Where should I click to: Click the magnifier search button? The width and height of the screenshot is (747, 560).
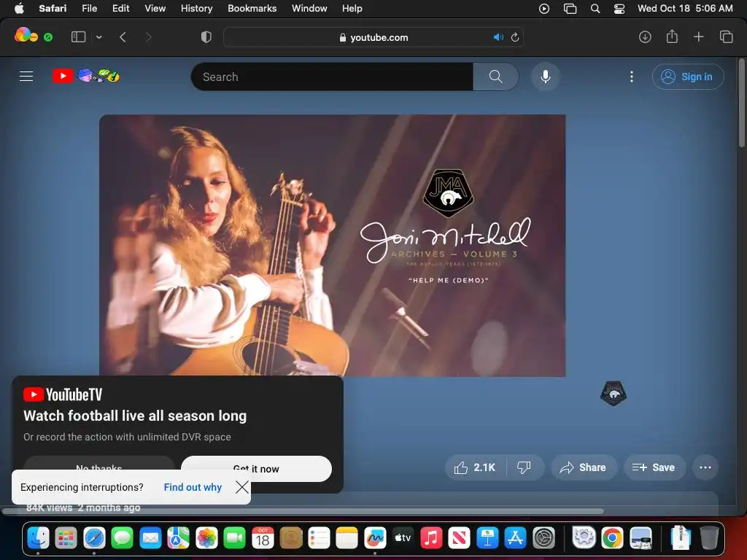(x=495, y=77)
